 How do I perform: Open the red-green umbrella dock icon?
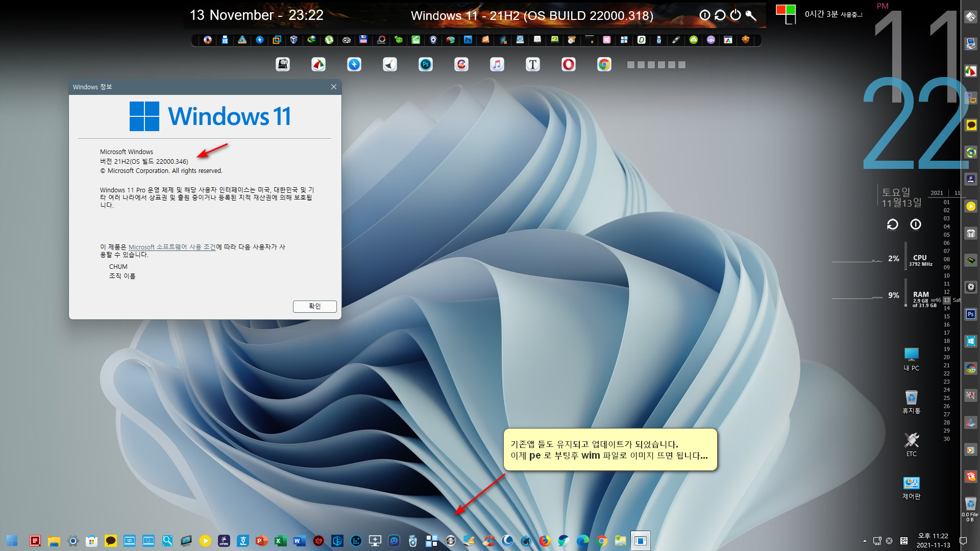point(318,64)
